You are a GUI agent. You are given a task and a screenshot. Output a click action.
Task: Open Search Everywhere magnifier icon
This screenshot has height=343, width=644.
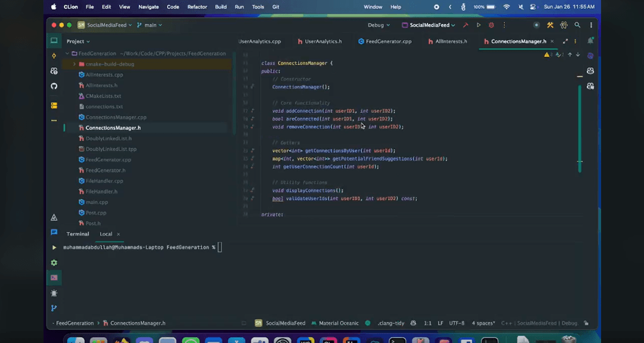click(577, 25)
